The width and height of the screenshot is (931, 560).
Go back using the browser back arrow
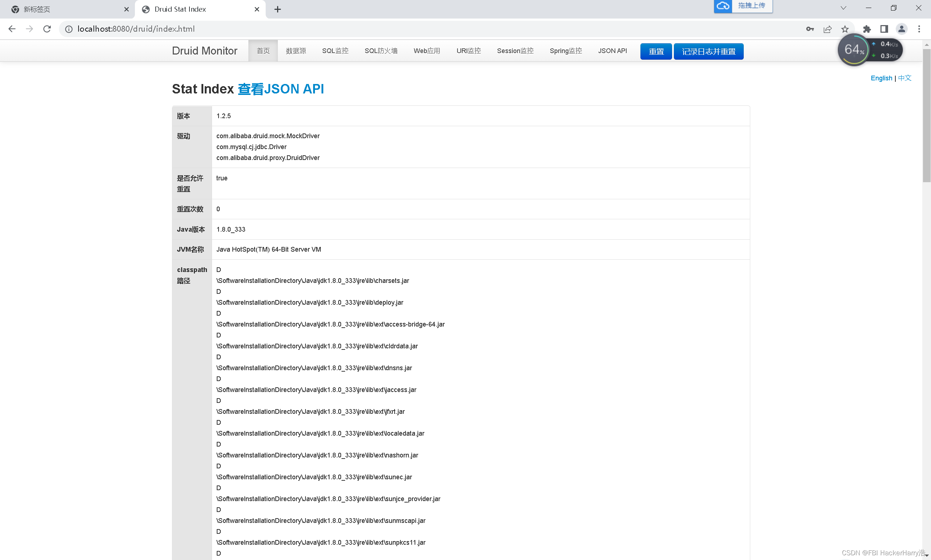pos(12,29)
